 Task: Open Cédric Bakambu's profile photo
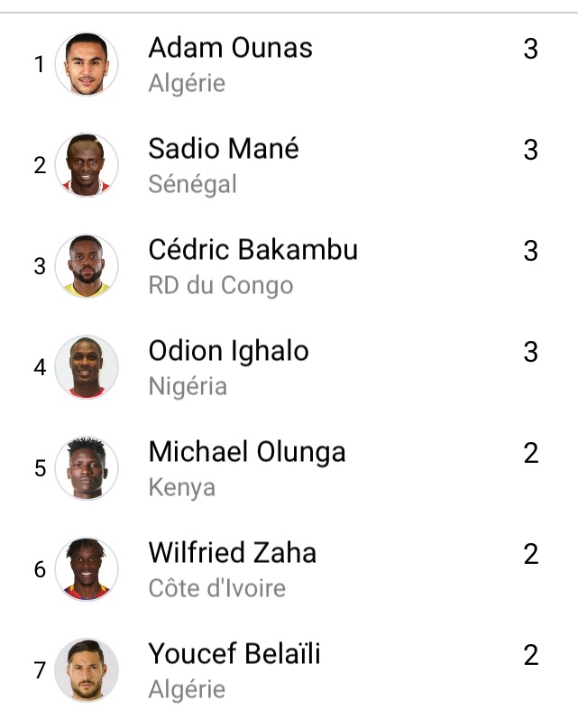pos(87,266)
